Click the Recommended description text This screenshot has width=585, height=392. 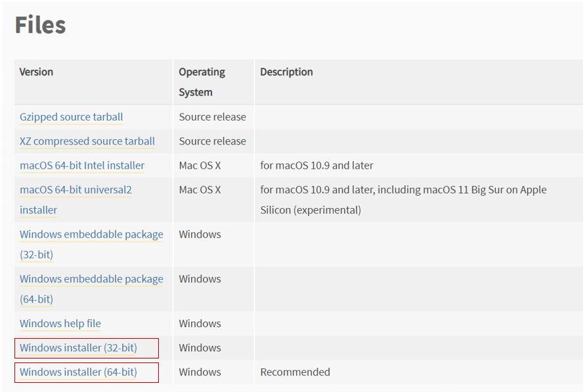point(295,372)
